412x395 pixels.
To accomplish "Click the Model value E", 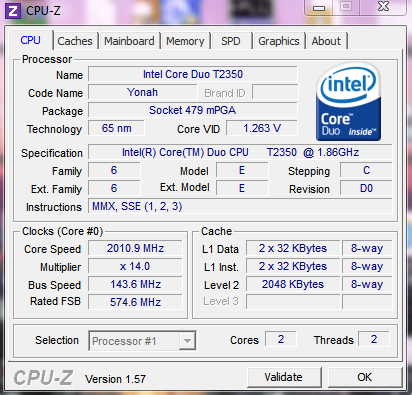I will pos(242,170).
